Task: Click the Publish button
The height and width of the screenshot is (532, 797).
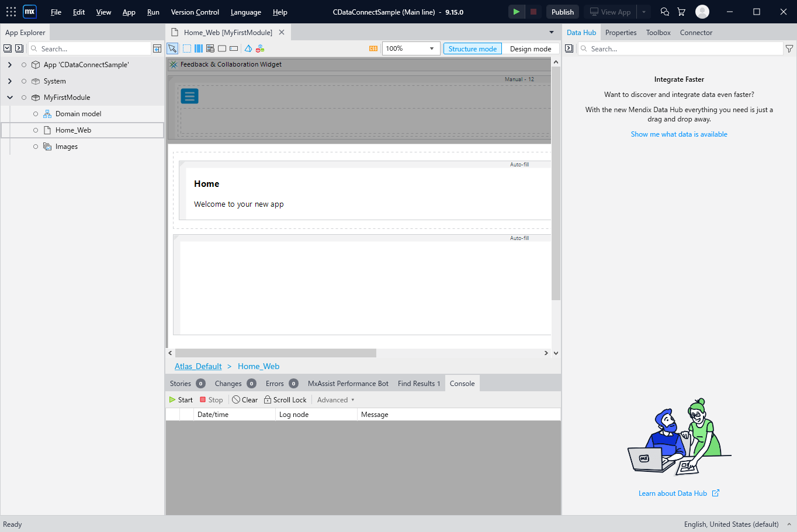Action: point(563,12)
